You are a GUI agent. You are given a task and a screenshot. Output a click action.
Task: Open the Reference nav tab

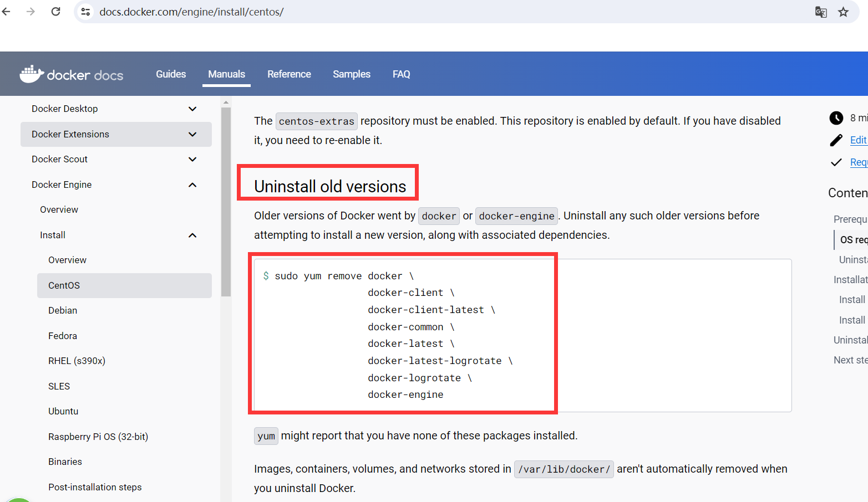coord(289,74)
